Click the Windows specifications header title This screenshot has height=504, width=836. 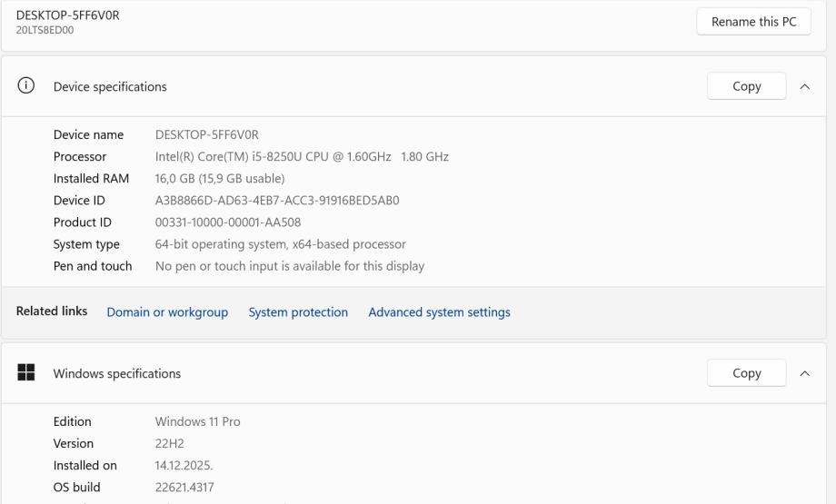(x=117, y=374)
